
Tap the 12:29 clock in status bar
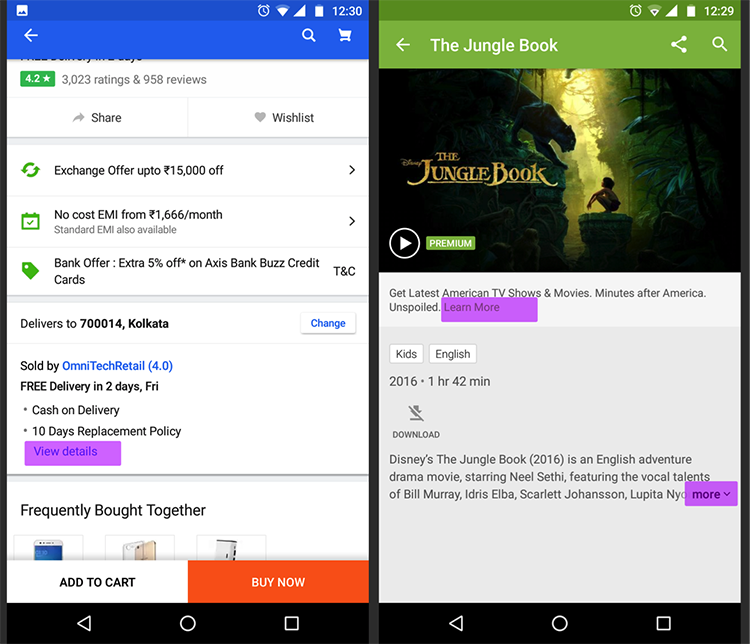tap(719, 11)
